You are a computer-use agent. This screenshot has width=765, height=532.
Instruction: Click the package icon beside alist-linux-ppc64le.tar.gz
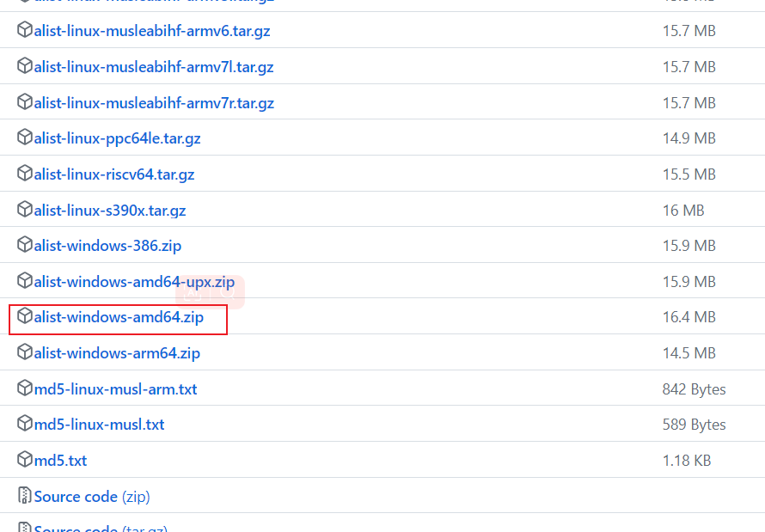(23, 138)
